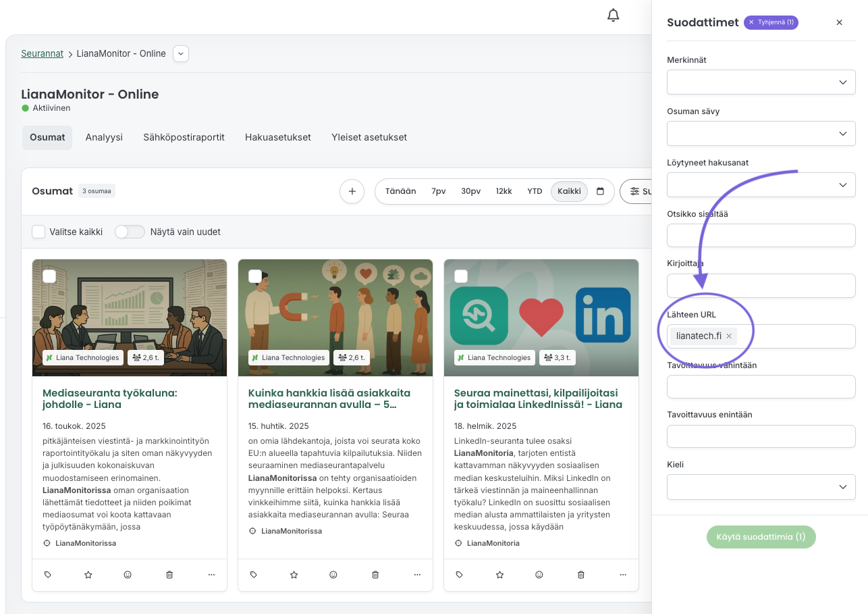The image size is (868, 614).
Task: Tag the Seuraa mainettasi LinkedIn article
Action: 459,575
